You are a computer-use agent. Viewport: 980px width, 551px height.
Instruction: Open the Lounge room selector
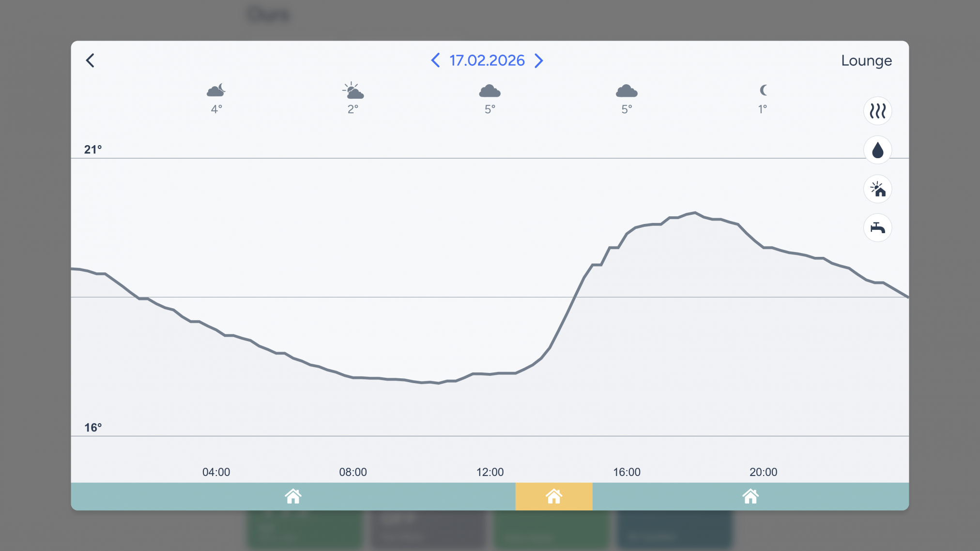[x=866, y=60]
